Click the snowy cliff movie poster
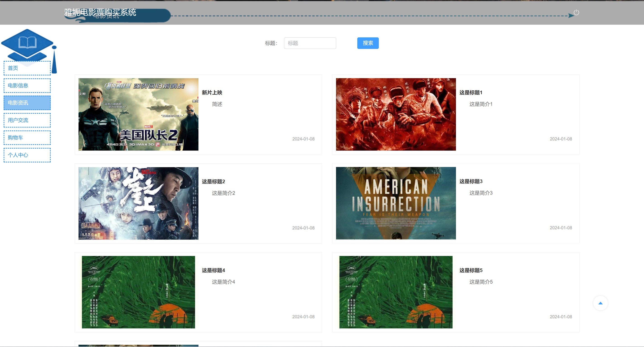 (x=138, y=203)
